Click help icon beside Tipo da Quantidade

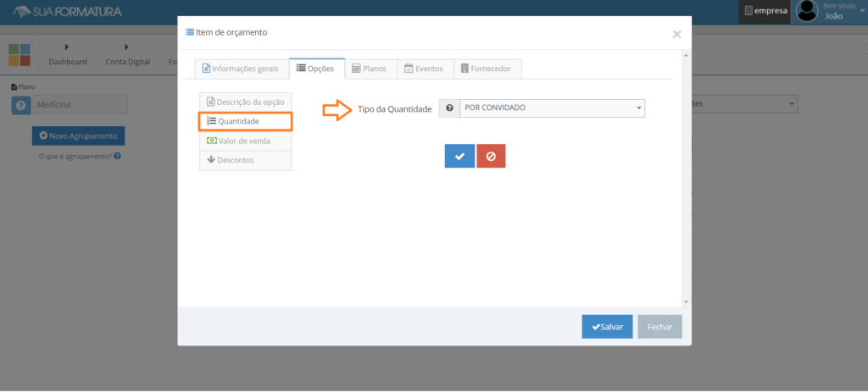coord(449,108)
